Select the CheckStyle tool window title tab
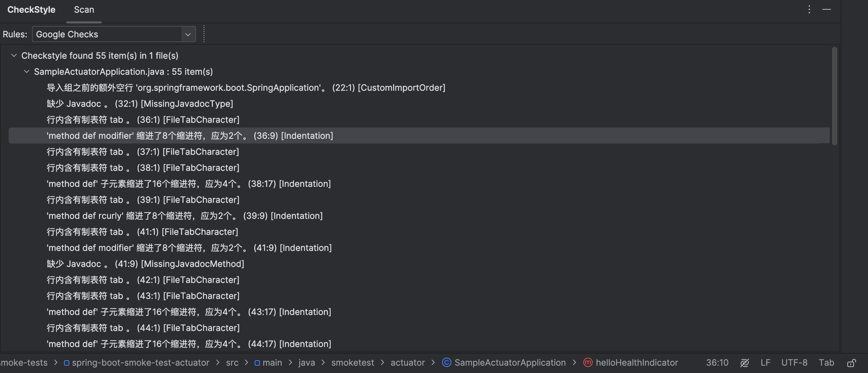Screen dimensions: 868x373 [31, 10]
